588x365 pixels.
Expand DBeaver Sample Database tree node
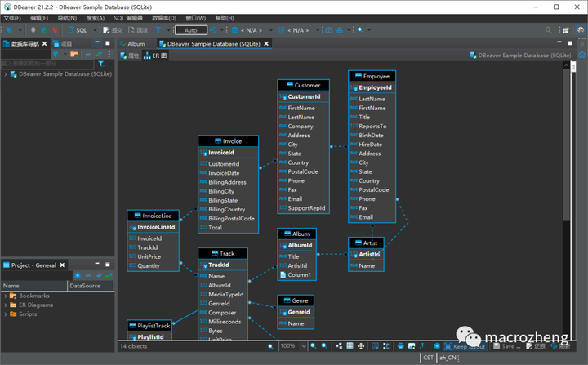click(6, 74)
